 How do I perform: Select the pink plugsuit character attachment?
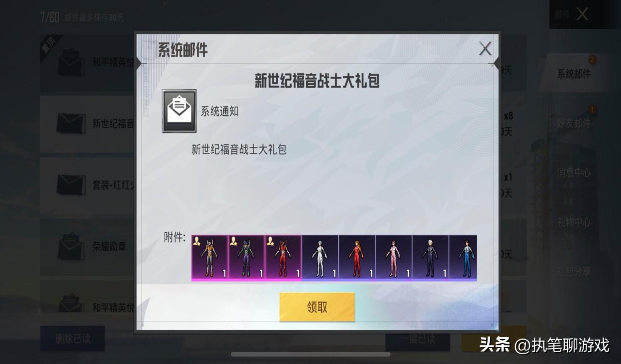coord(394,257)
